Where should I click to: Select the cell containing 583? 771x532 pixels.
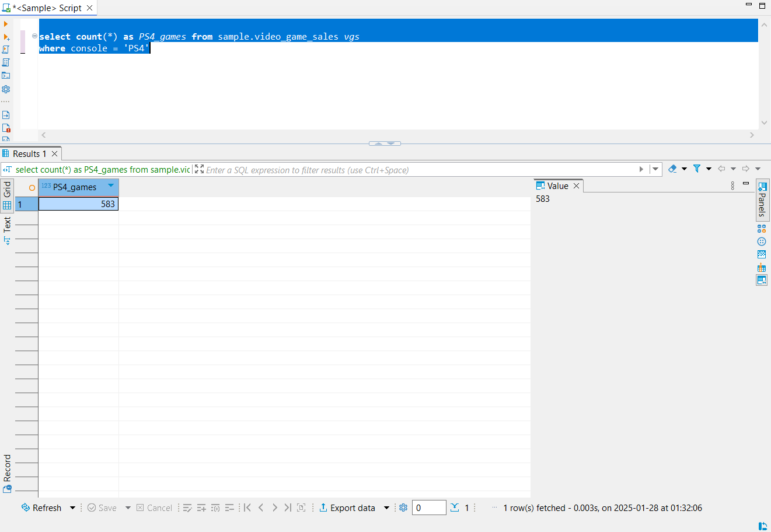pyautogui.click(x=78, y=204)
